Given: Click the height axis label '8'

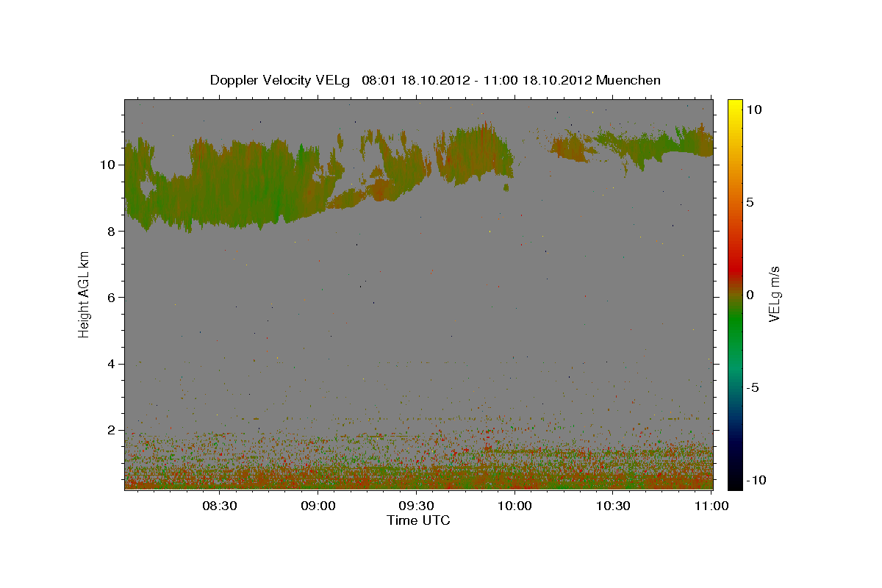Looking at the screenshot, I should click(110, 231).
